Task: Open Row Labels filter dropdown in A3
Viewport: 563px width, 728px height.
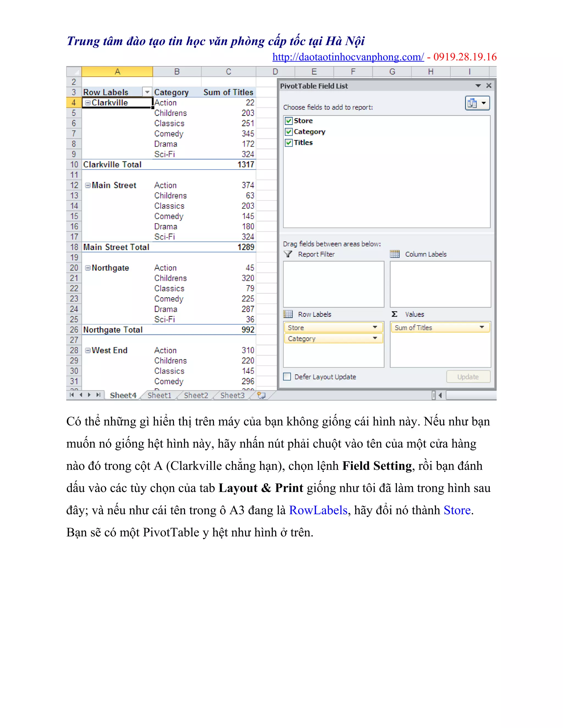Action: coord(147,92)
